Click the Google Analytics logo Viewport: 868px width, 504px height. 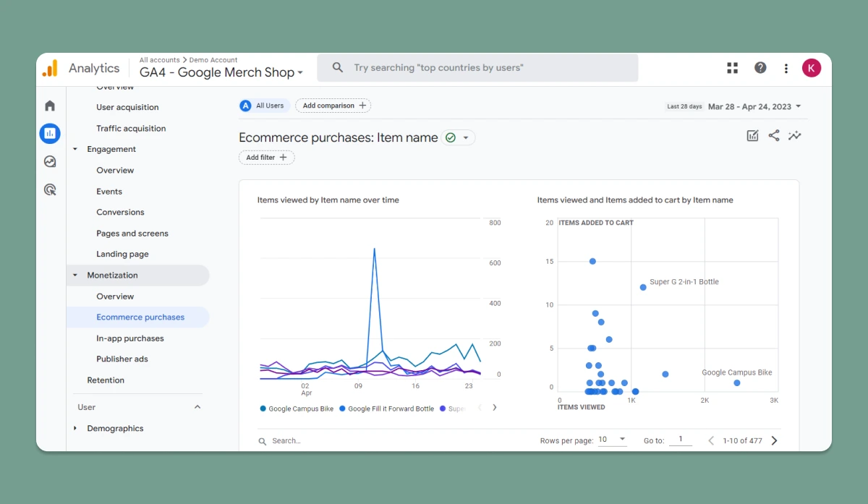click(x=50, y=68)
